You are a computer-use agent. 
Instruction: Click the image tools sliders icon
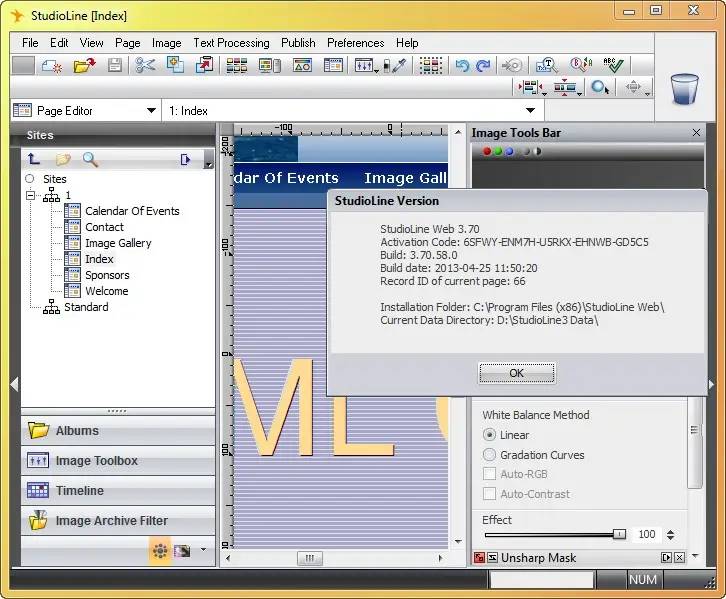[364, 66]
